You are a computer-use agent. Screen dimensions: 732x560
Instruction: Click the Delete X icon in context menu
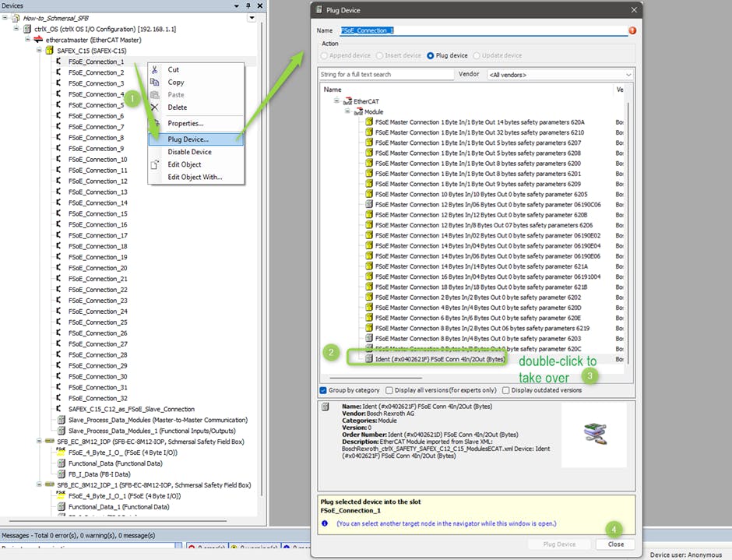click(154, 107)
